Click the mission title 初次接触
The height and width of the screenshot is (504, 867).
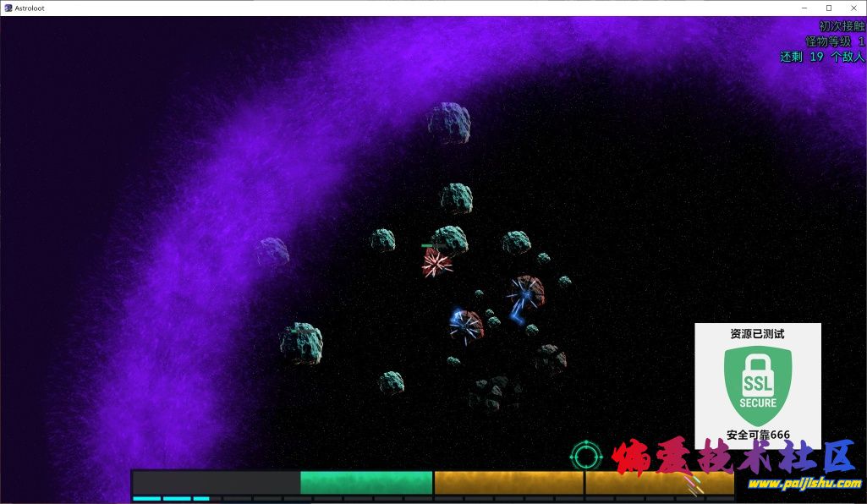click(x=841, y=26)
